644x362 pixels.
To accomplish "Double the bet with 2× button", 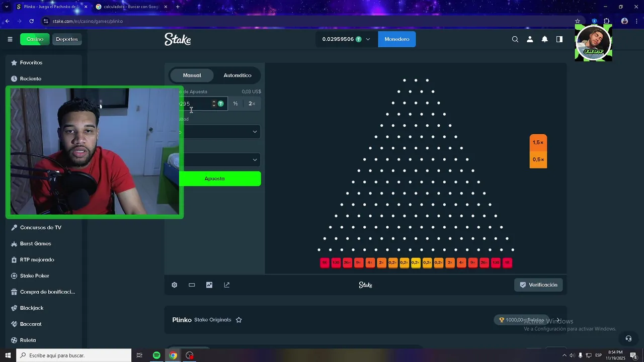I will click(x=252, y=104).
